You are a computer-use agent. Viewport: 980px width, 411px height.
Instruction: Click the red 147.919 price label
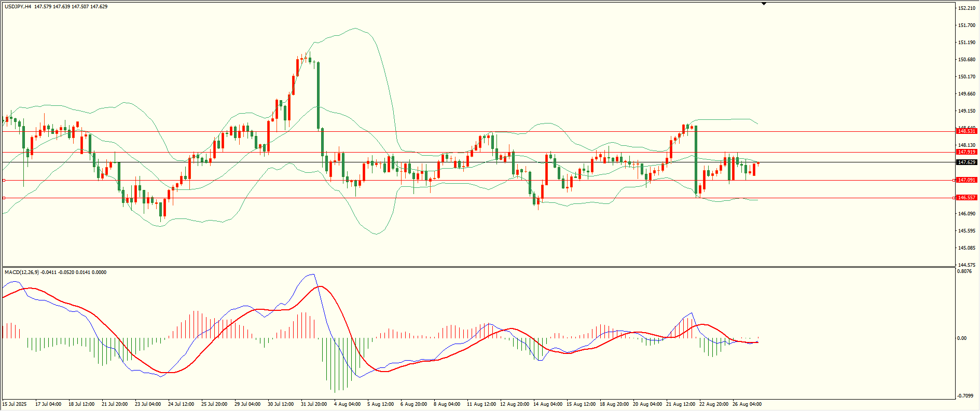click(x=967, y=152)
